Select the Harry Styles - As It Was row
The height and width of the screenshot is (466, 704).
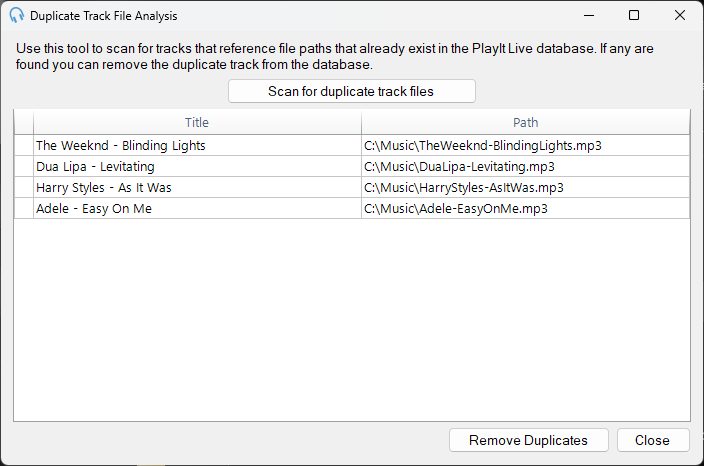[x=352, y=187]
